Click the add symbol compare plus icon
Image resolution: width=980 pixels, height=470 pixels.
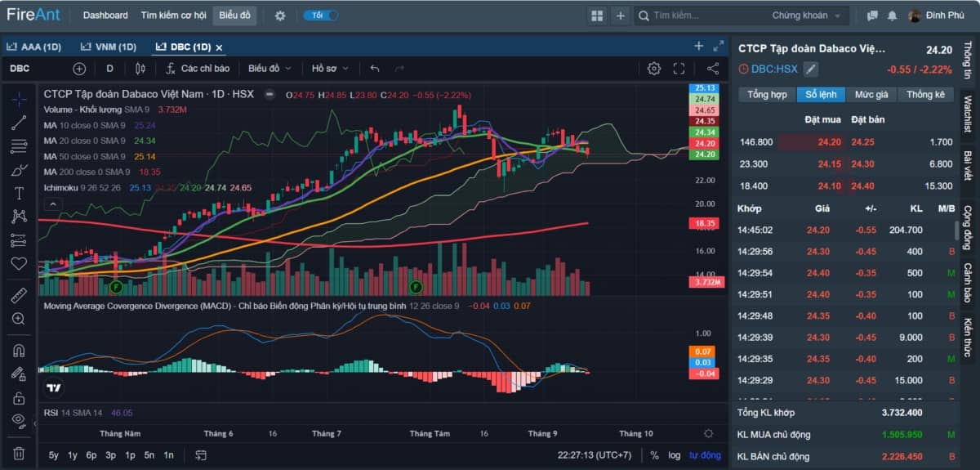79,69
